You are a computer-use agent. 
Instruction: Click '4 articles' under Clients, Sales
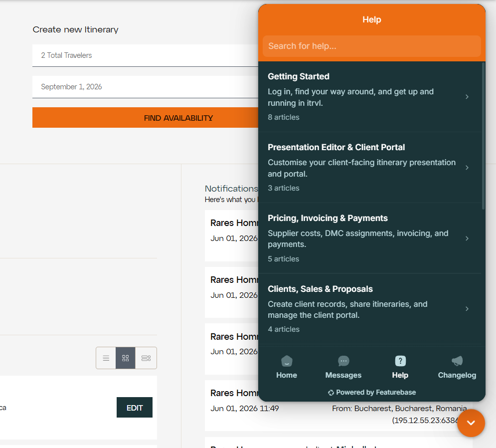point(284,329)
